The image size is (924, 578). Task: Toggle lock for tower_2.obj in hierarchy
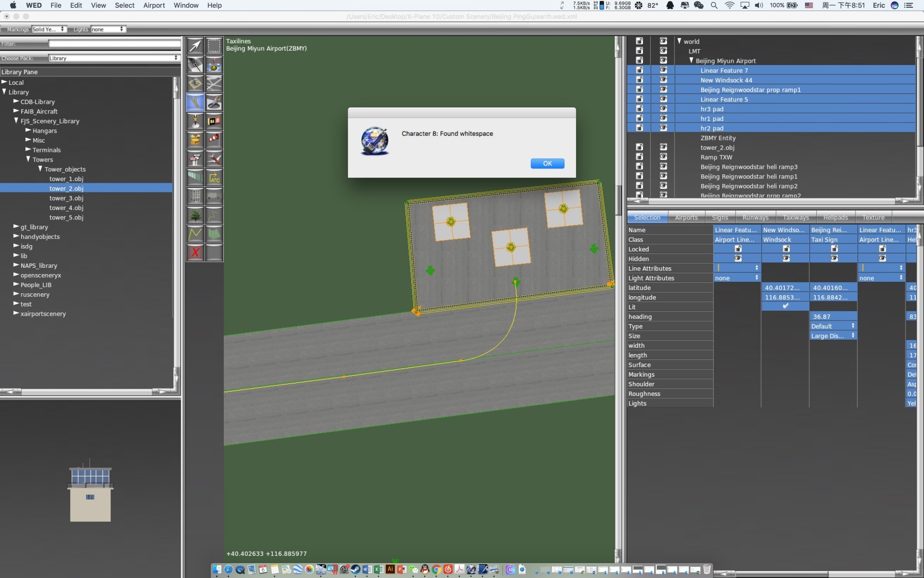click(x=639, y=147)
